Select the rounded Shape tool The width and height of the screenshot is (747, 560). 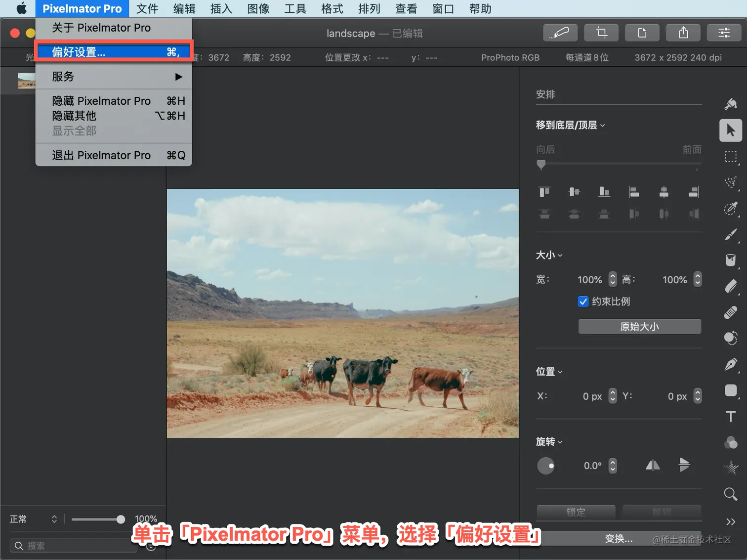tap(731, 390)
